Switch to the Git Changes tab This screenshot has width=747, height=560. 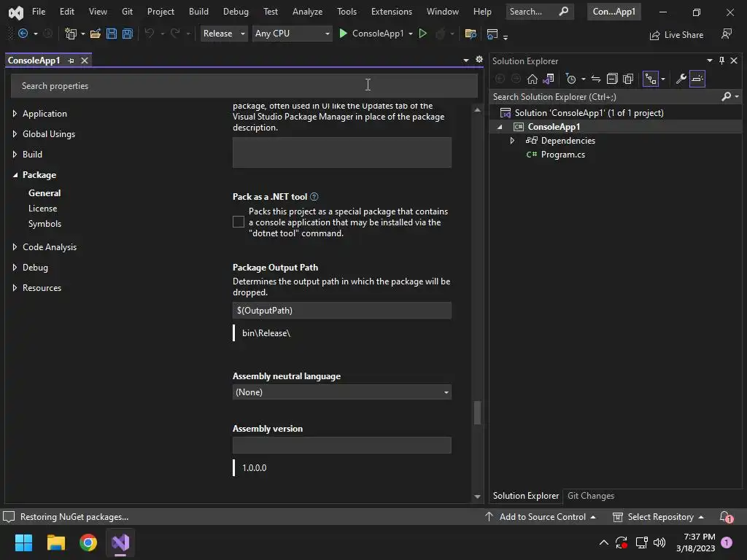[591, 496]
